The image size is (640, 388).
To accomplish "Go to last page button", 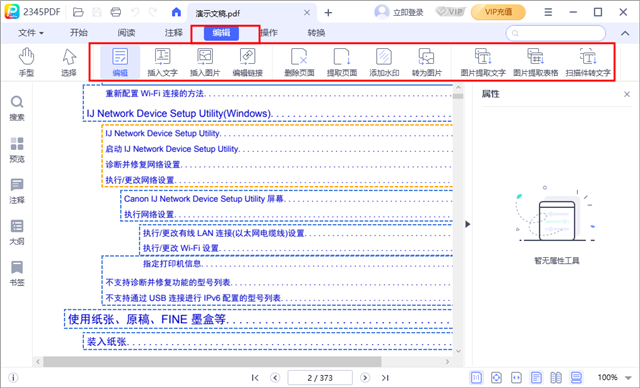I will point(385,378).
